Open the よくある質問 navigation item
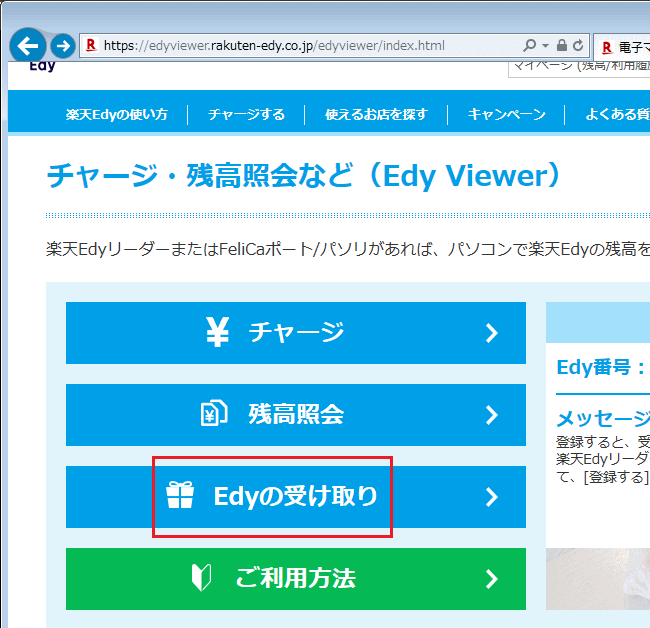Viewport: 650px width, 628px height. coord(618,114)
